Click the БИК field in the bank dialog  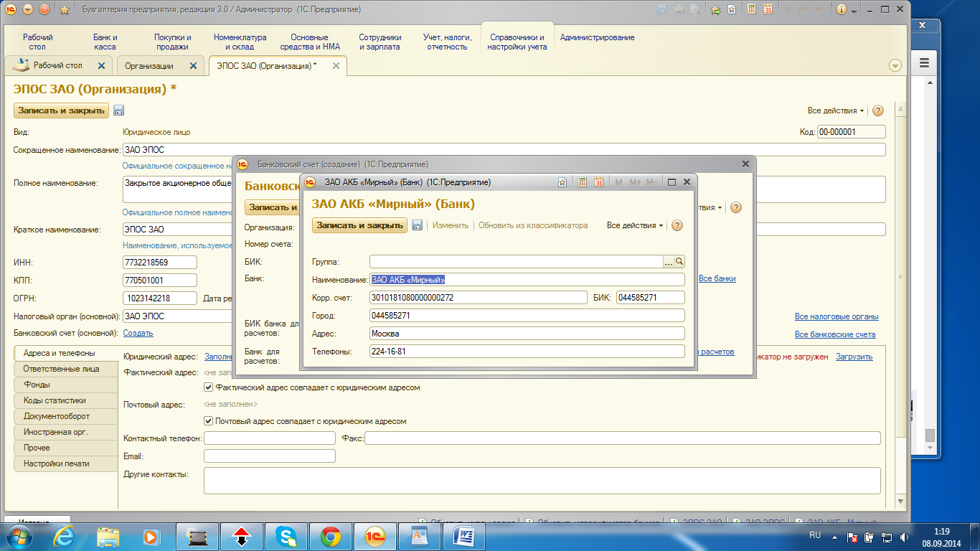(x=651, y=297)
